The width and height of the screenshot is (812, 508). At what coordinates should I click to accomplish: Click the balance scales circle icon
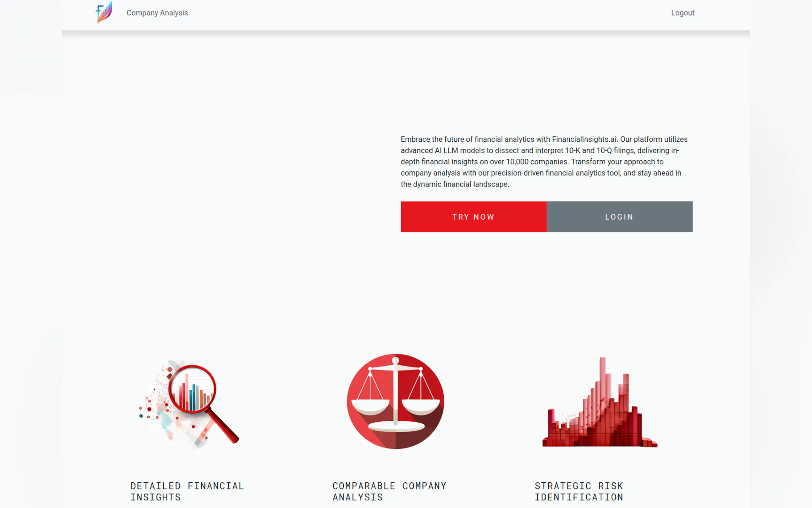point(395,401)
